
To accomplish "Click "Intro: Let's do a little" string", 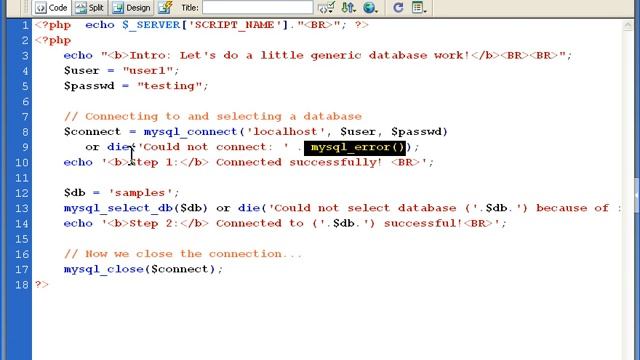I will 216,56.
